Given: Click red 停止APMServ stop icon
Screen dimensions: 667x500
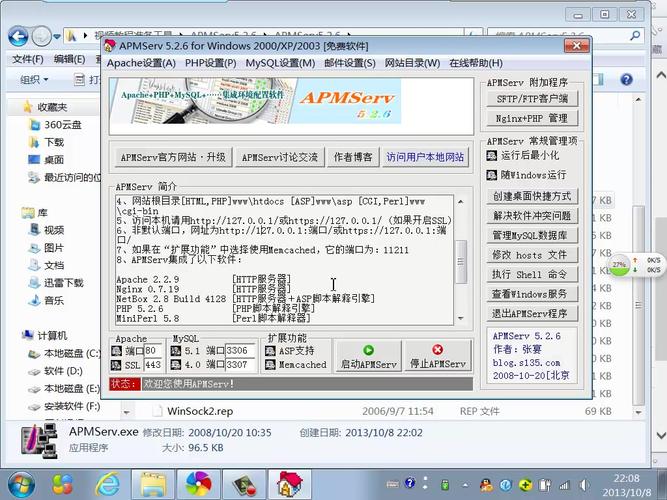Looking at the screenshot, I should pyautogui.click(x=437, y=350).
